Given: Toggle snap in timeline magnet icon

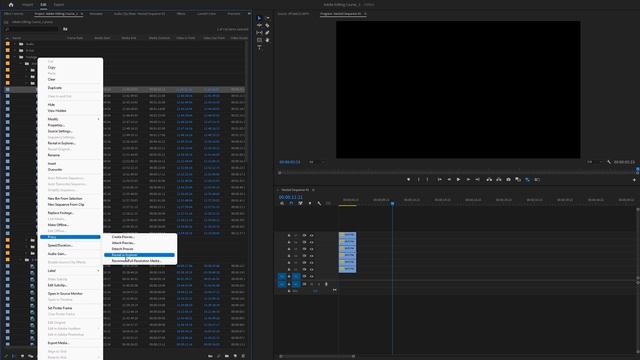Looking at the screenshot, I should [291, 203].
